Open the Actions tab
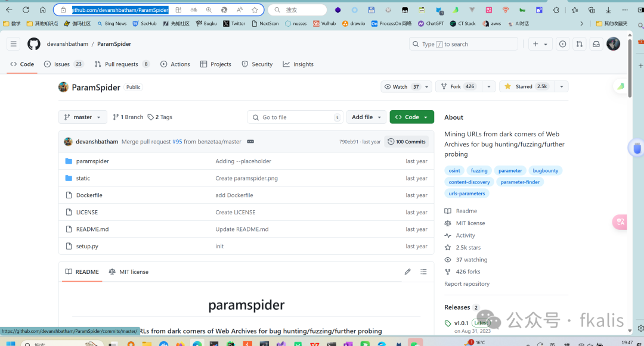Image resolution: width=644 pixels, height=346 pixels. click(175, 64)
